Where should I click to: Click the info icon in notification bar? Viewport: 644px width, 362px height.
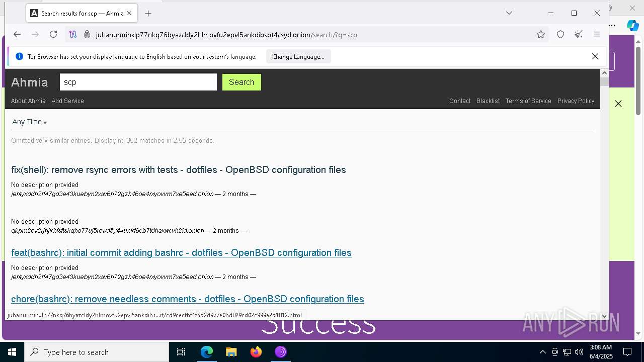click(x=20, y=56)
